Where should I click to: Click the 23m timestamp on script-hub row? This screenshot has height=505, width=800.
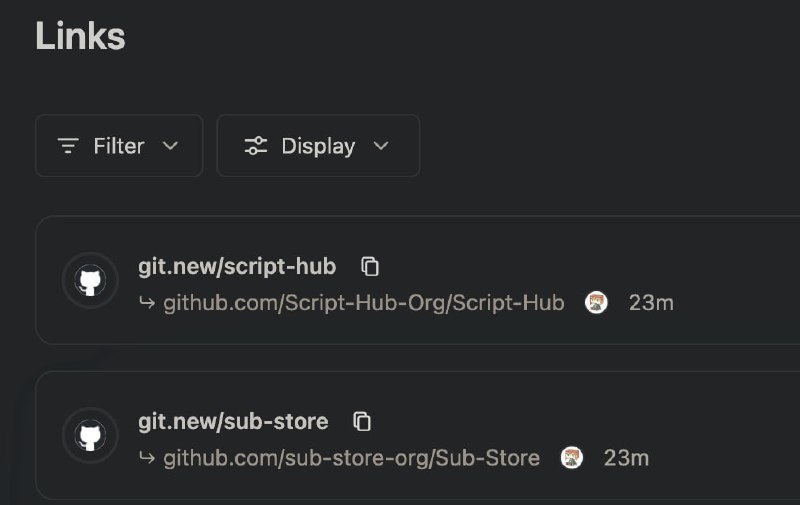point(651,303)
